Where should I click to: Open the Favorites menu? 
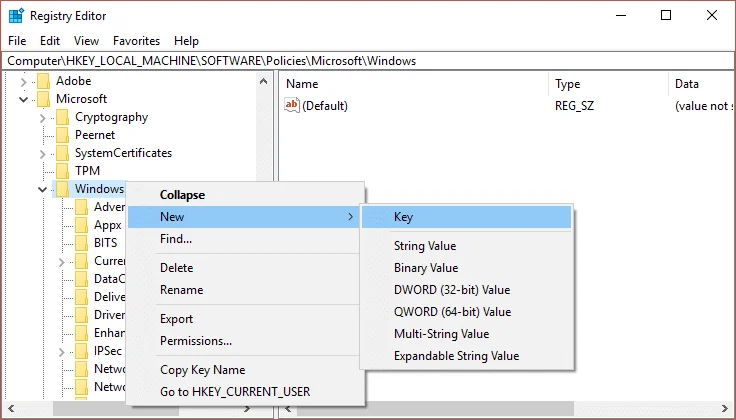click(x=136, y=41)
